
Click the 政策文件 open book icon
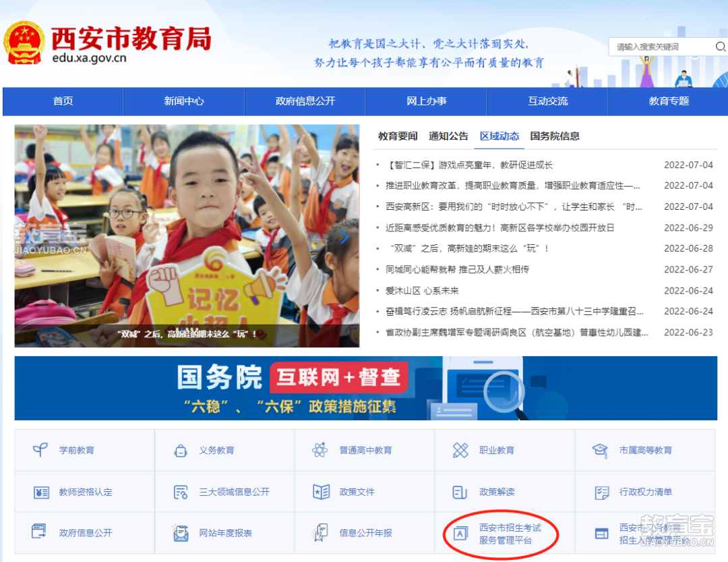tap(321, 492)
